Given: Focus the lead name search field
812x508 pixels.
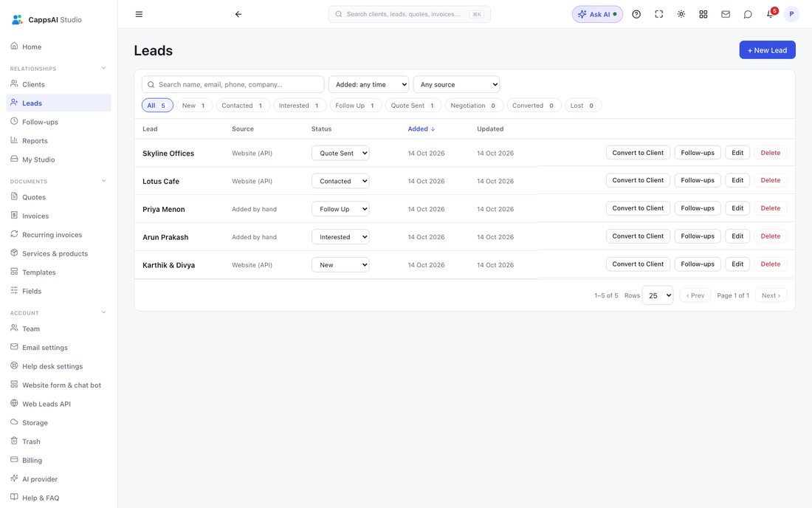Looking at the screenshot, I should [x=233, y=84].
